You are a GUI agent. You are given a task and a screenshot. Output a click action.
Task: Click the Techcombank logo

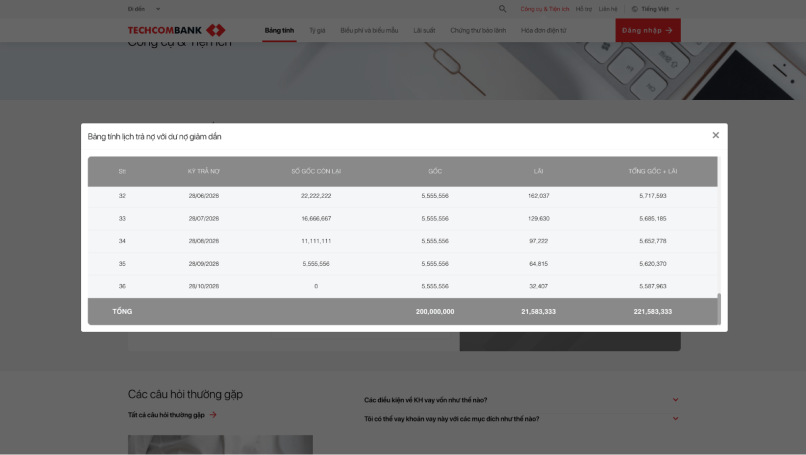click(177, 31)
